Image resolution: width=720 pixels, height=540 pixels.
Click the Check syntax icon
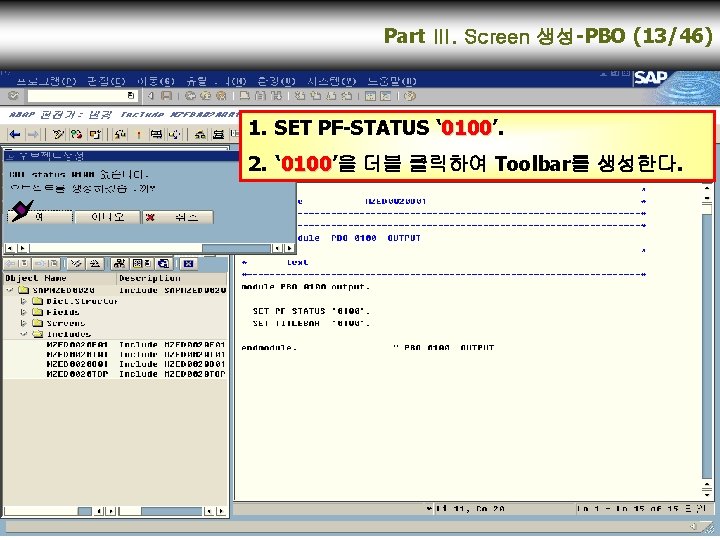point(120,135)
